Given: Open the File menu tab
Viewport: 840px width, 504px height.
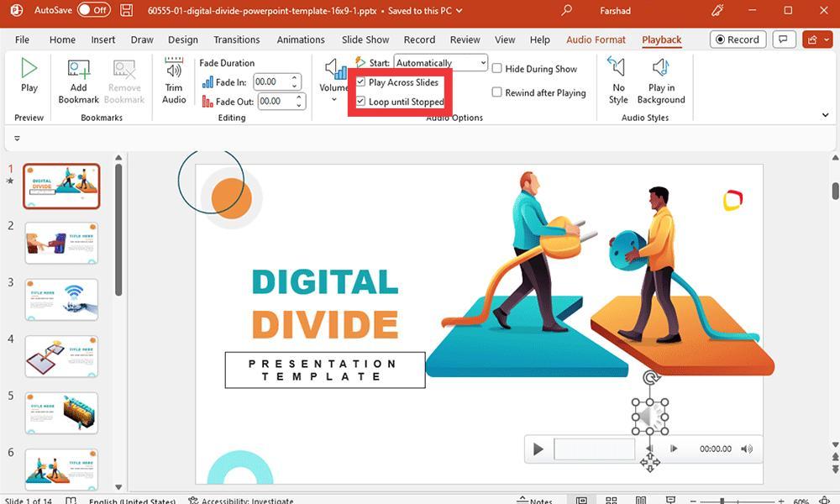Looking at the screenshot, I should point(22,39).
